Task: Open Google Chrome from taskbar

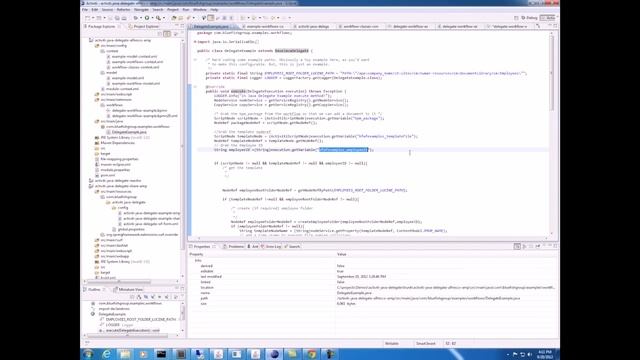Action: [311, 354]
